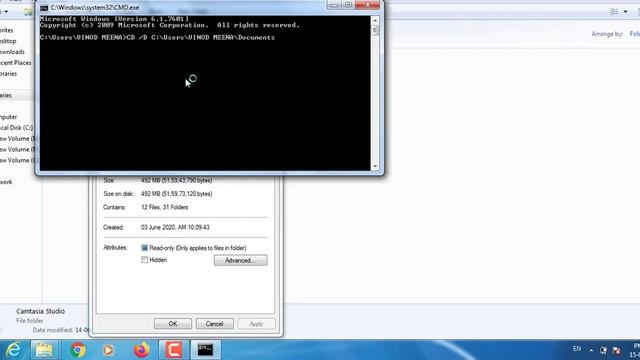640x360 pixels.
Task: Minimize the CMD.exe window
Action: tap(334, 4)
